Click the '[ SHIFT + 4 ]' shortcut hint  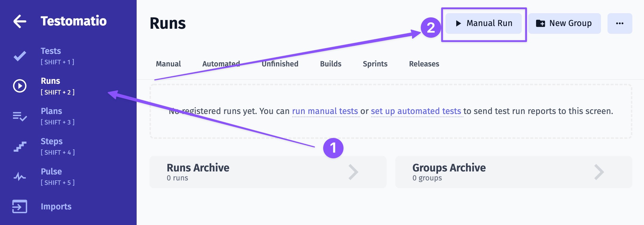tap(58, 153)
